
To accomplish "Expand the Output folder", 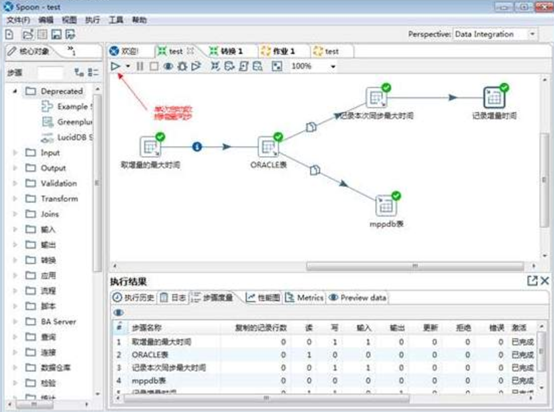I will (x=15, y=168).
